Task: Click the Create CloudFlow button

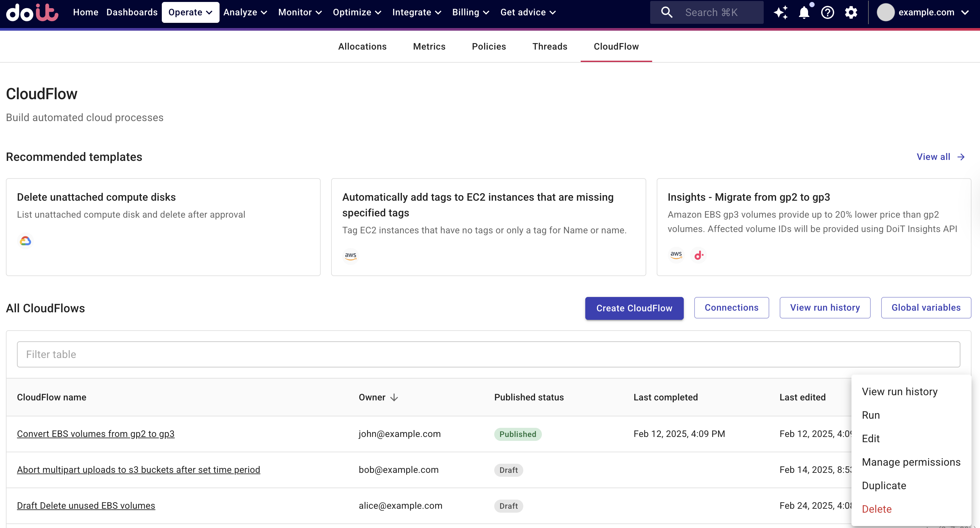Action: tap(634, 308)
